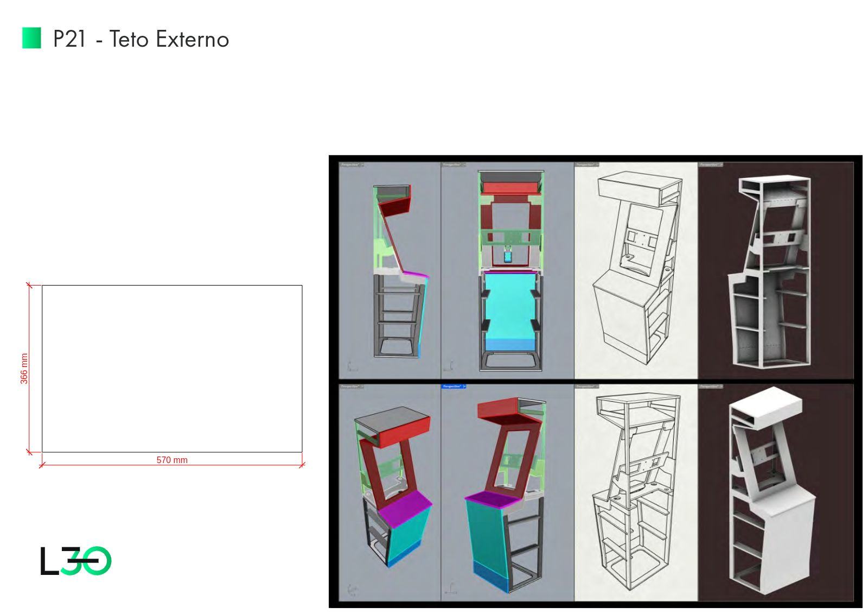Click the L30 logo

(76, 561)
